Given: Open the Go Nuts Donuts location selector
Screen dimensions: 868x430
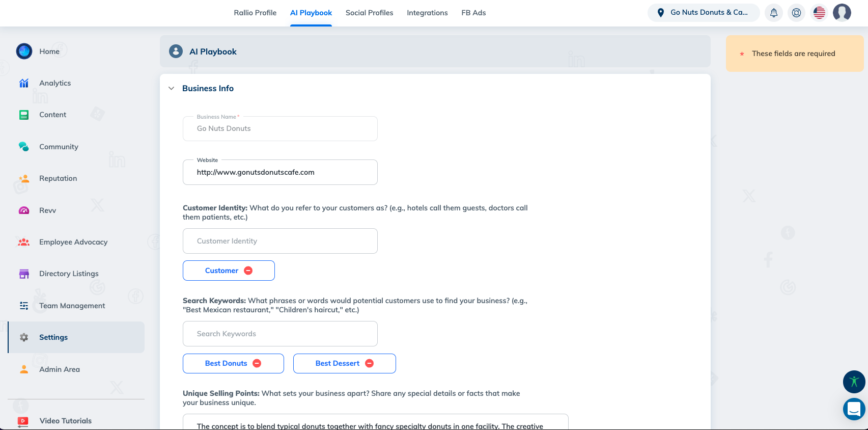Looking at the screenshot, I should click(703, 13).
